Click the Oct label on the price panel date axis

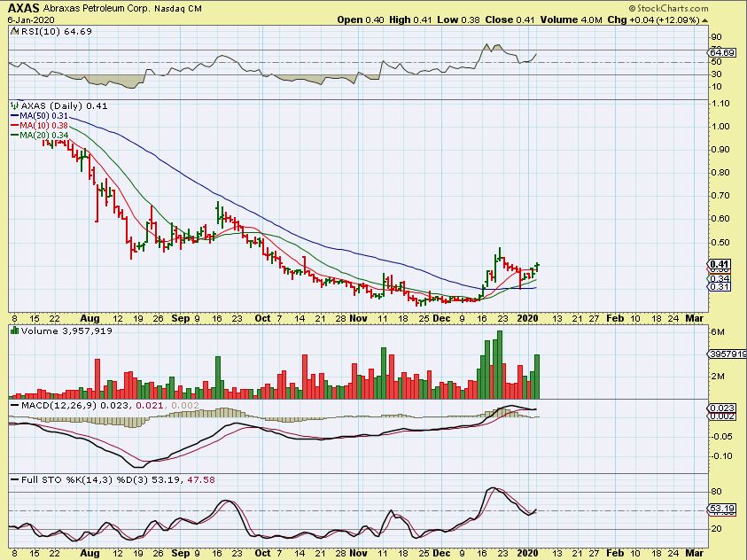262,319
